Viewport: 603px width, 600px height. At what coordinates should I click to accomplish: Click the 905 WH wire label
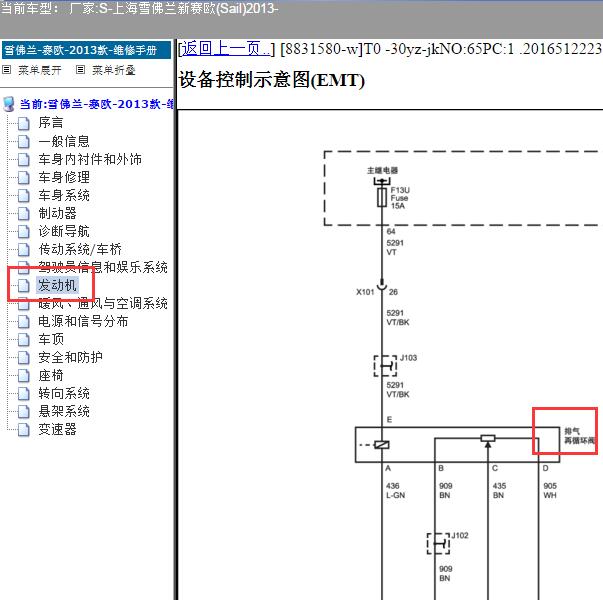coord(550,490)
